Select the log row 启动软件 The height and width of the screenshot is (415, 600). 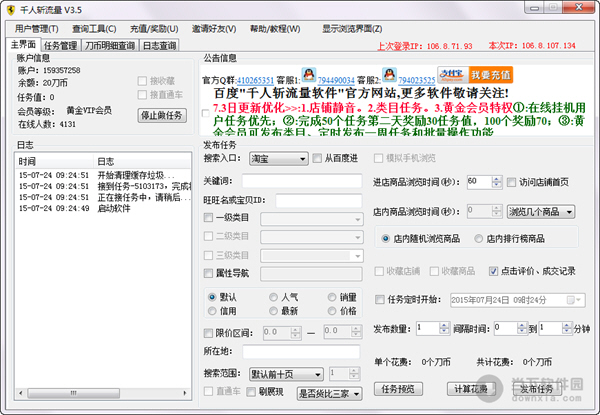coord(103,208)
